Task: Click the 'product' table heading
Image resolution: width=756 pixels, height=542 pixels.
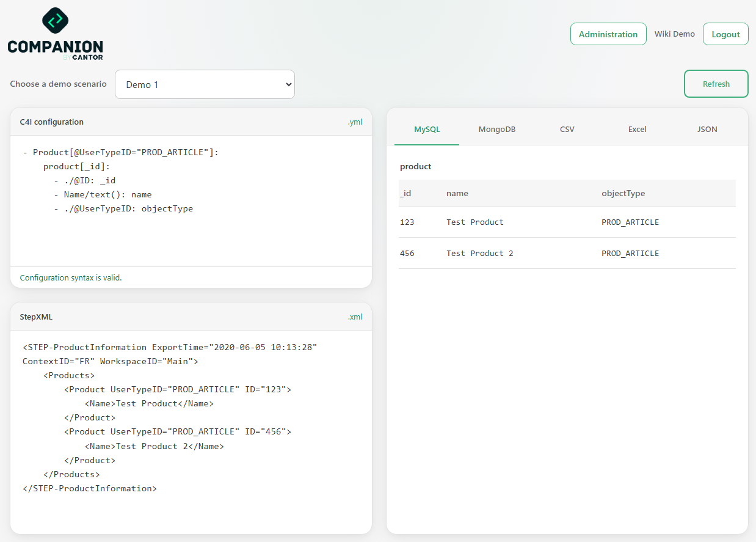Action: pyautogui.click(x=416, y=166)
